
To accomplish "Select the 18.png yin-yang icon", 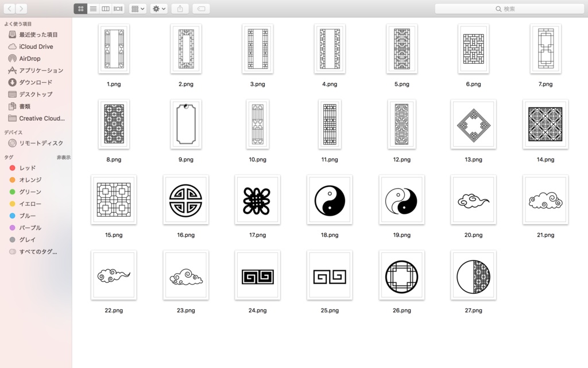I will pos(330,200).
